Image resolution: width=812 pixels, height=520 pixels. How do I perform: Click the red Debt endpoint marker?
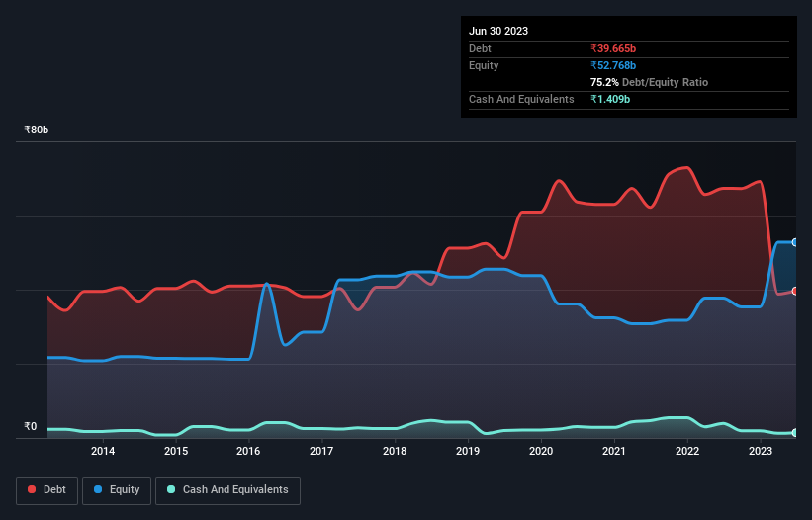(x=795, y=291)
